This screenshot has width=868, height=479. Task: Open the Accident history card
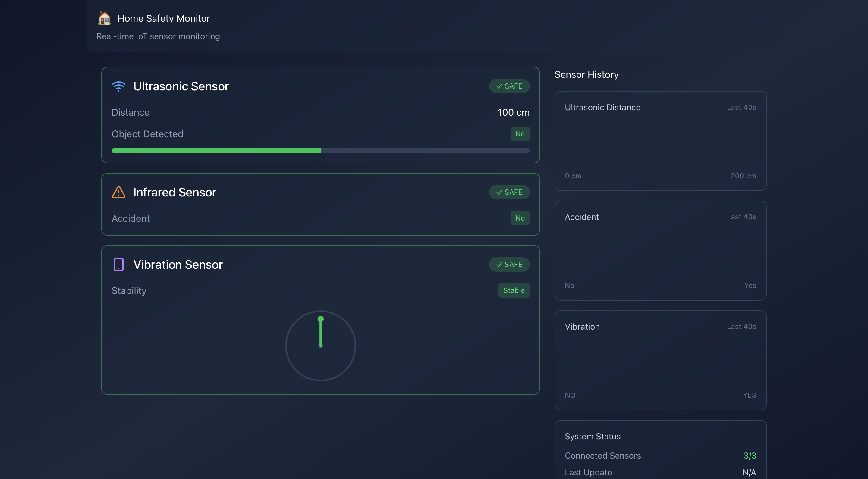pos(660,251)
